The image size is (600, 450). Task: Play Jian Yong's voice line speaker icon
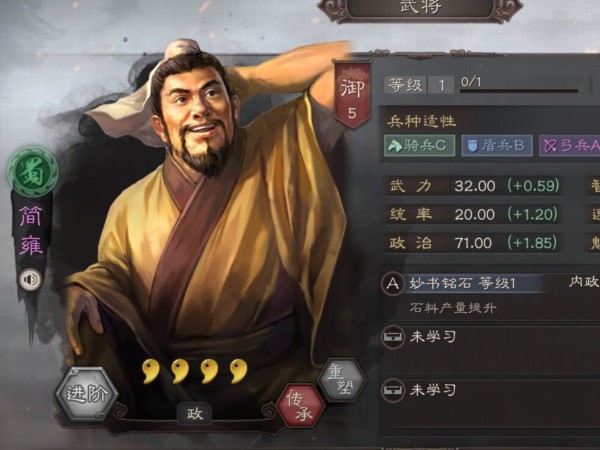click(30, 279)
